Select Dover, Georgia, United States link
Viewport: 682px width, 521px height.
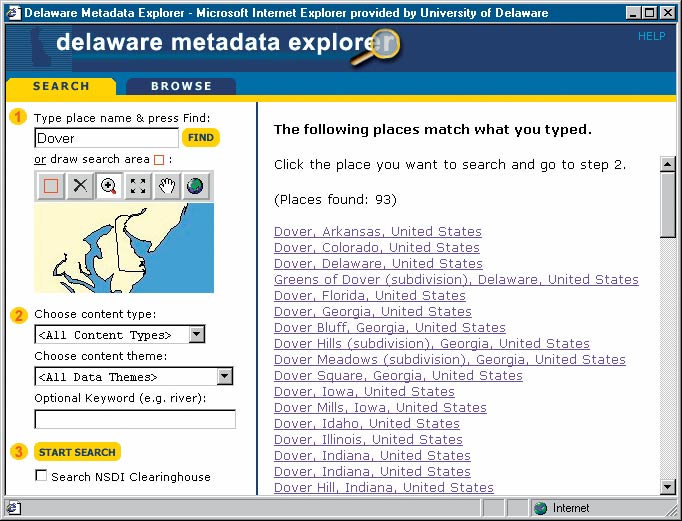(x=373, y=312)
